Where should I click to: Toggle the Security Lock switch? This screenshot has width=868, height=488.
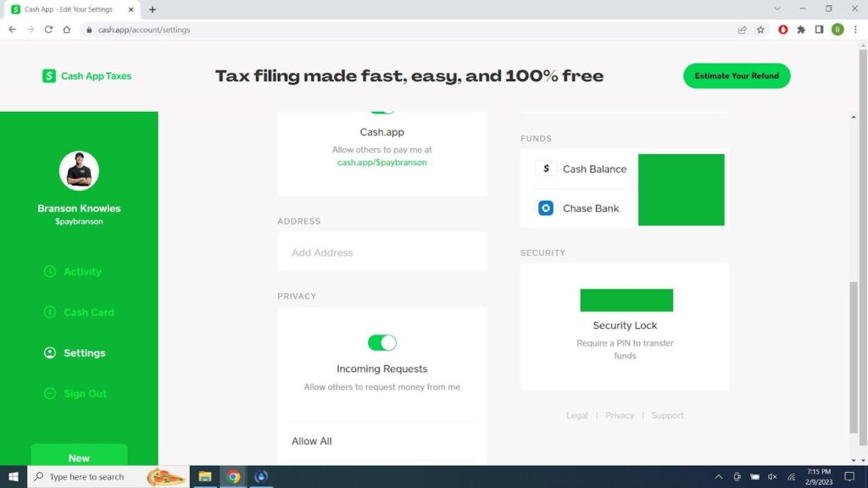tap(626, 300)
